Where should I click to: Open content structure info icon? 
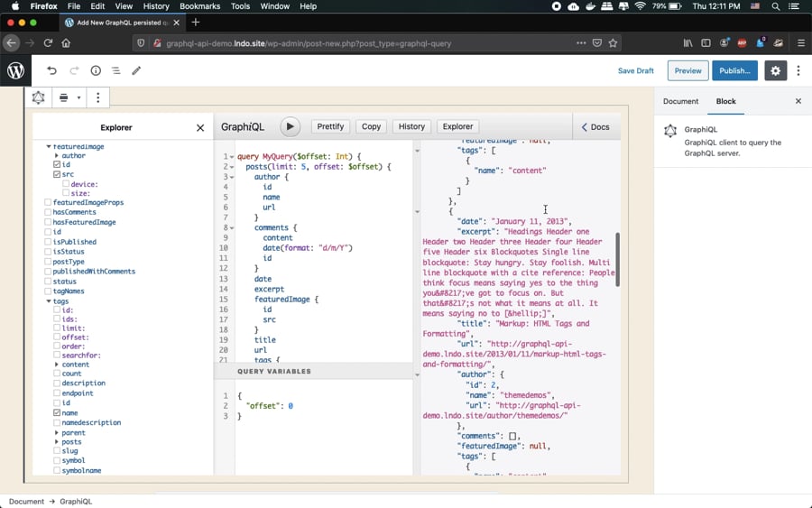coord(96,70)
